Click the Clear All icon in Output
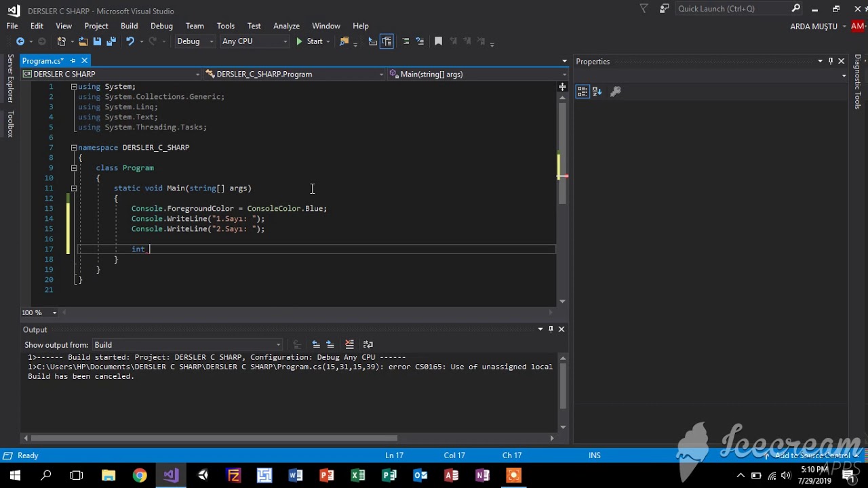The image size is (868, 488). (349, 344)
